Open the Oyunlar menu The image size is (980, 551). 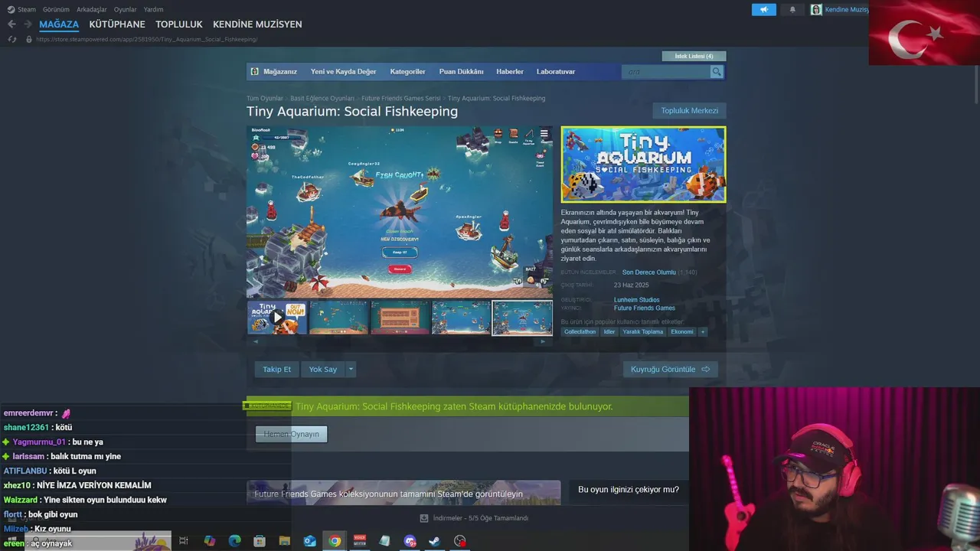tap(126, 9)
